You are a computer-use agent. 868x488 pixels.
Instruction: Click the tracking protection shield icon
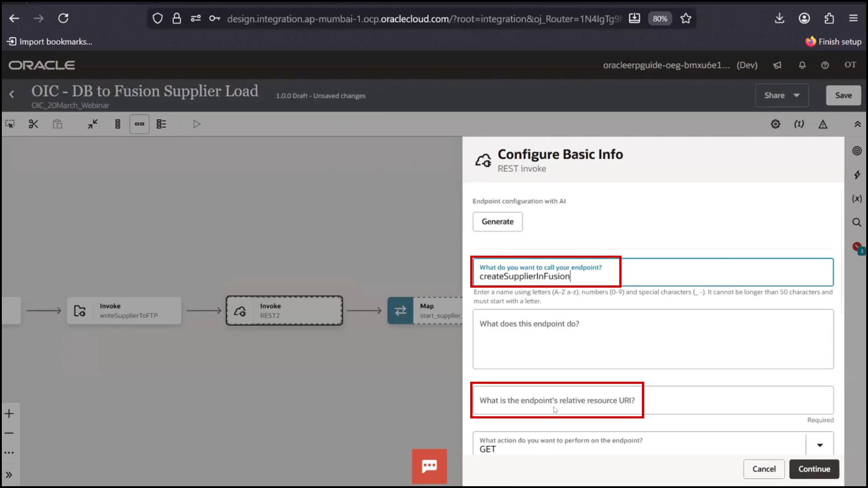tap(157, 19)
